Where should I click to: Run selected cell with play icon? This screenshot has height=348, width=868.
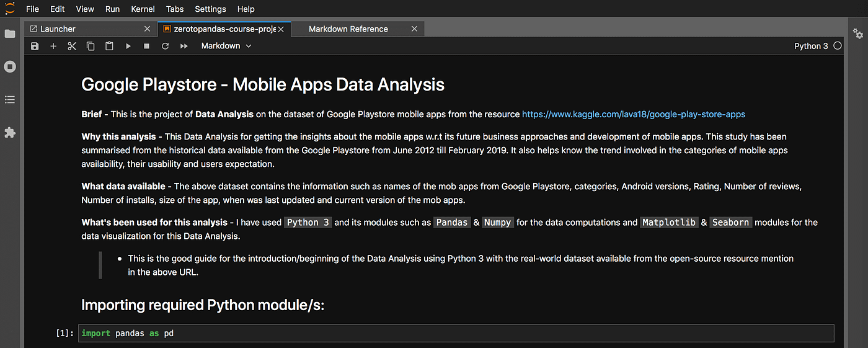(128, 46)
